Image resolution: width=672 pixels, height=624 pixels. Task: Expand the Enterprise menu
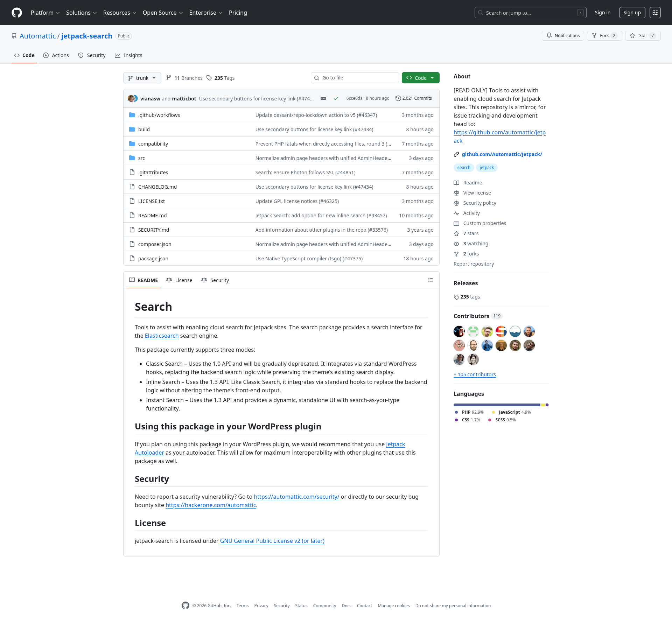(x=206, y=13)
